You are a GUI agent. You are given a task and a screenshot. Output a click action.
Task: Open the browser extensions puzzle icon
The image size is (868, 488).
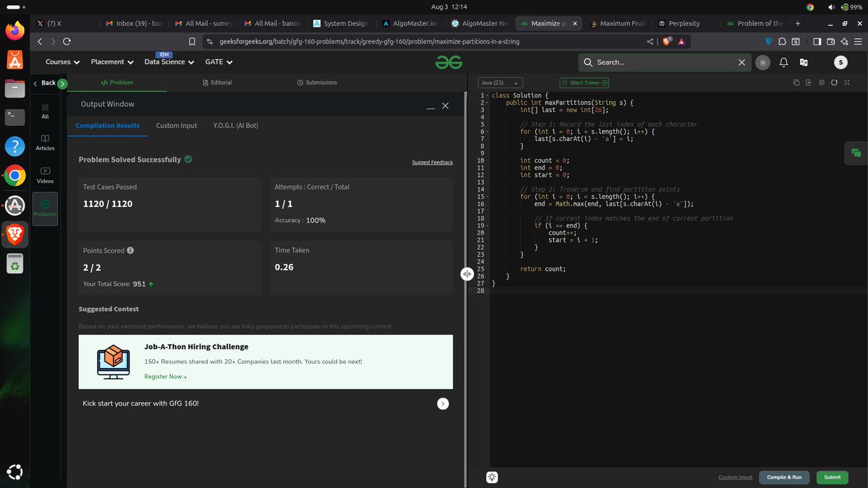point(781,42)
